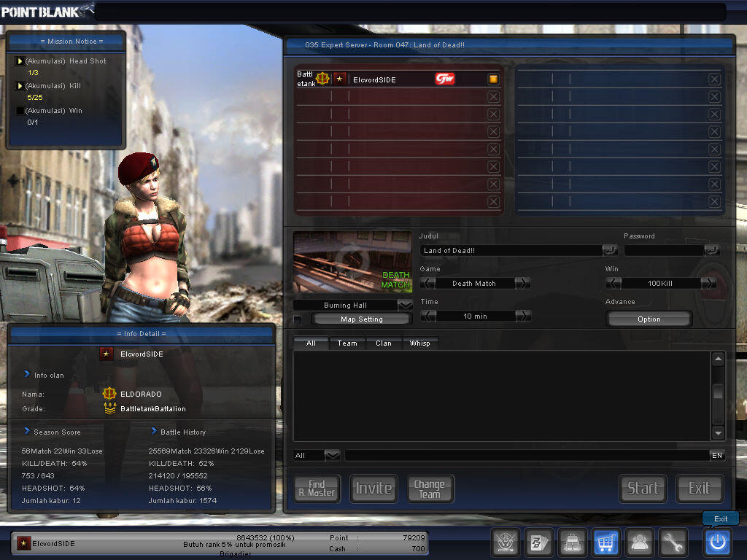Click the clan emblem in ElcvordSIDE's room slot

pyautogui.click(x=323, y=78)
